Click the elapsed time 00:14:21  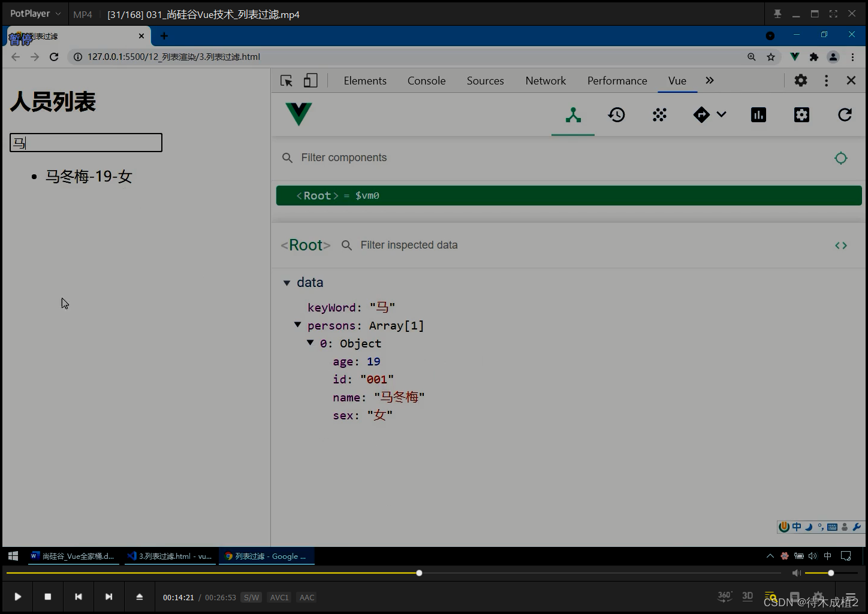pyautogui.click(x=179, y=597)
